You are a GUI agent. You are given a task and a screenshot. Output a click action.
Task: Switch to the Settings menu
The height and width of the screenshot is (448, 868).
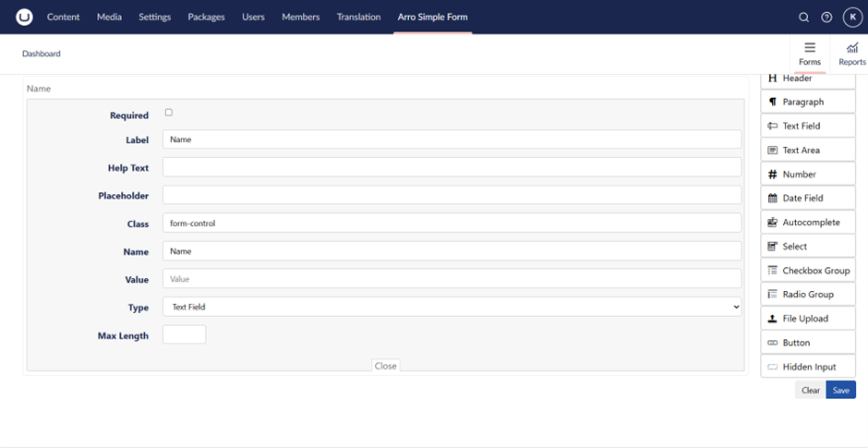click(154, 17)
